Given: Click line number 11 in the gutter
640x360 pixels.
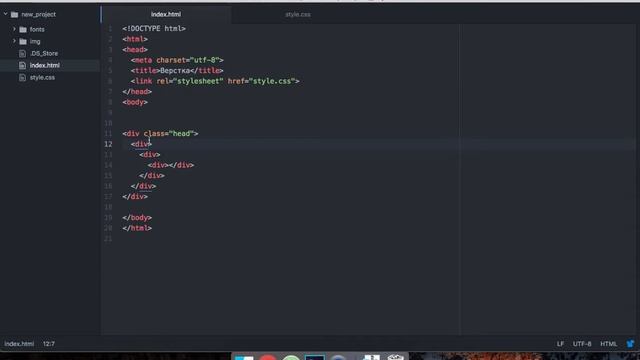Looking at the screenshot, I should pyautogui.click(x=108, y=133).
